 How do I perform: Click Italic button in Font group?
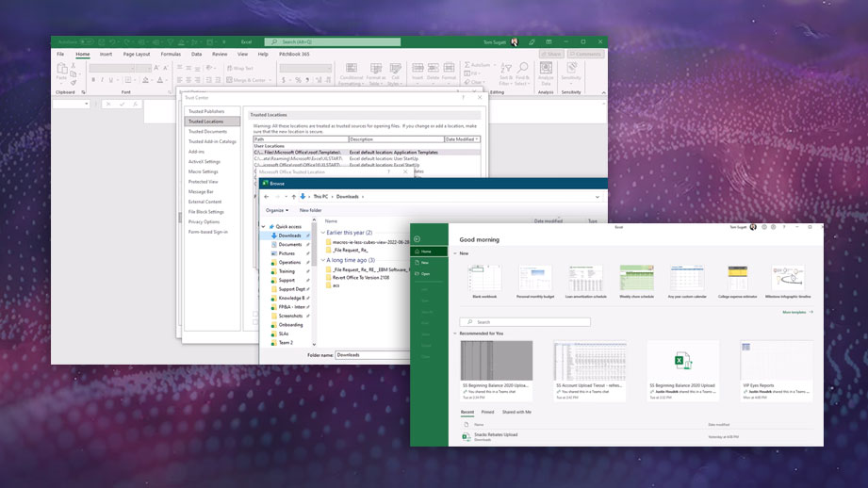point(102,80)
